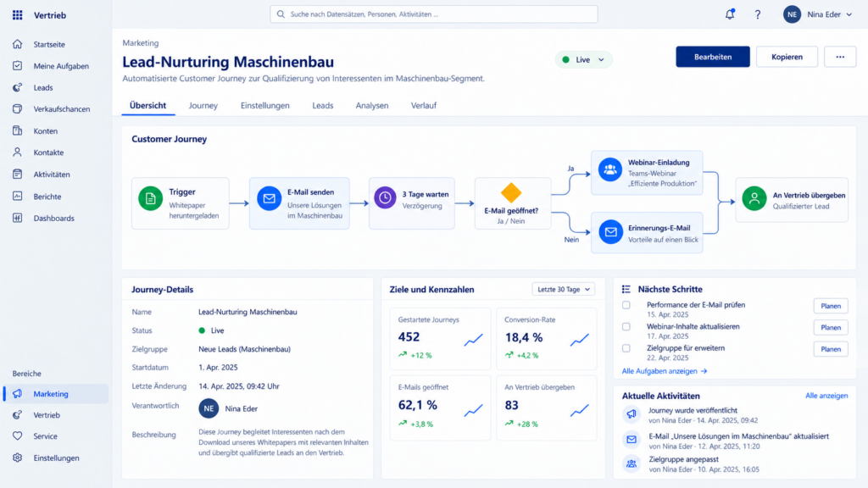This screenshot has width=868, height=488.
Task: Click the Kopieren button
Action: point(787,57)
